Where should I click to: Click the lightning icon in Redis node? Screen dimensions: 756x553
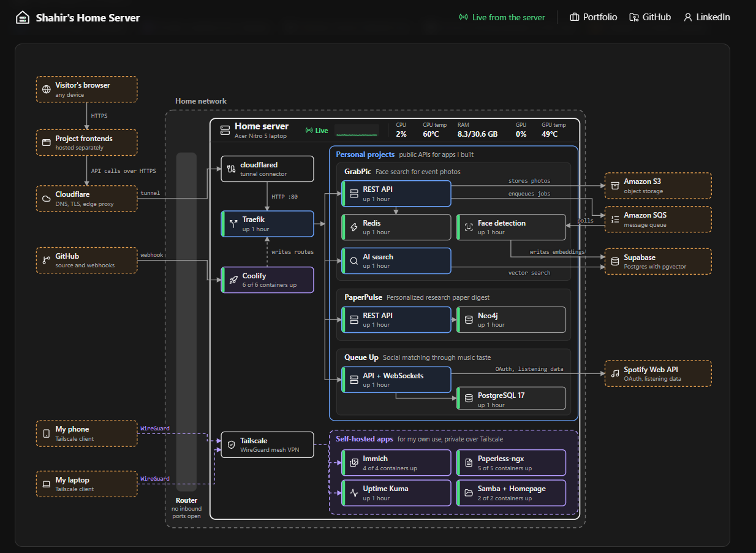(x=353, y=227)
